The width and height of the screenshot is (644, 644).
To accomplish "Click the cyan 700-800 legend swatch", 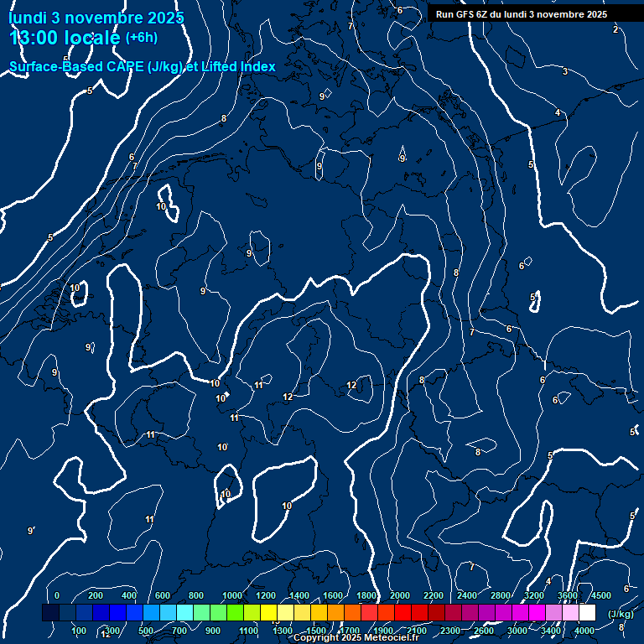I will tap(184, 612).
